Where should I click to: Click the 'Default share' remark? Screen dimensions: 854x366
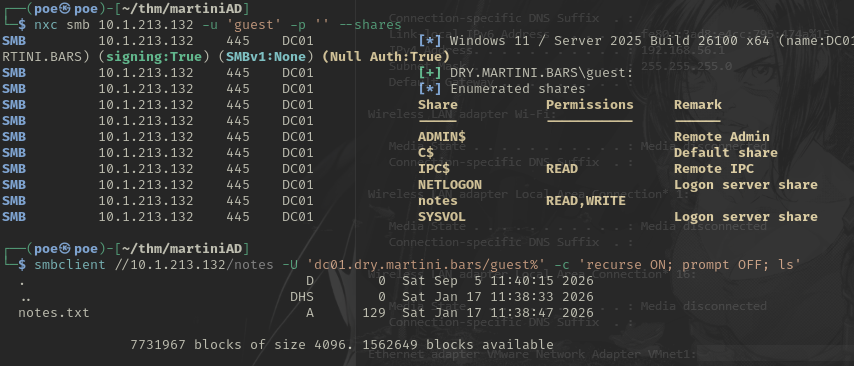pos(725,152)
